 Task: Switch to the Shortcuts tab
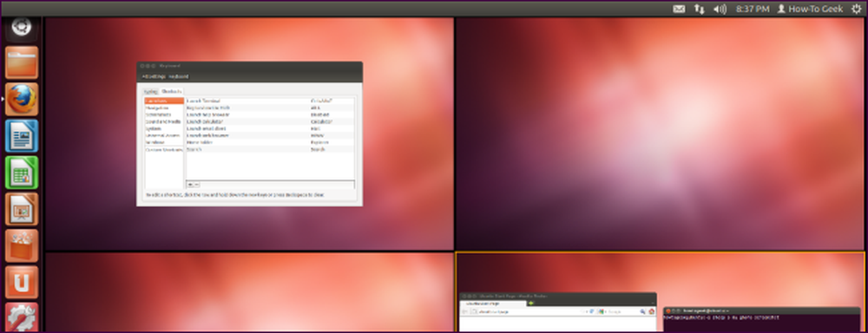tap(172, 91)
